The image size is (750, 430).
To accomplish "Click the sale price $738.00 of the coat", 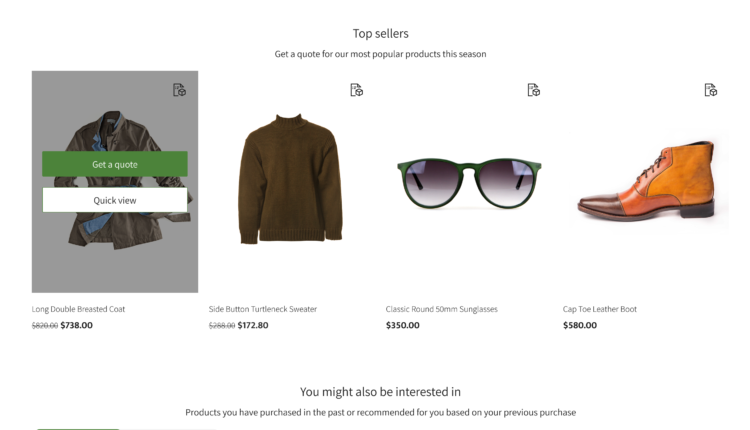I will 77,325.
